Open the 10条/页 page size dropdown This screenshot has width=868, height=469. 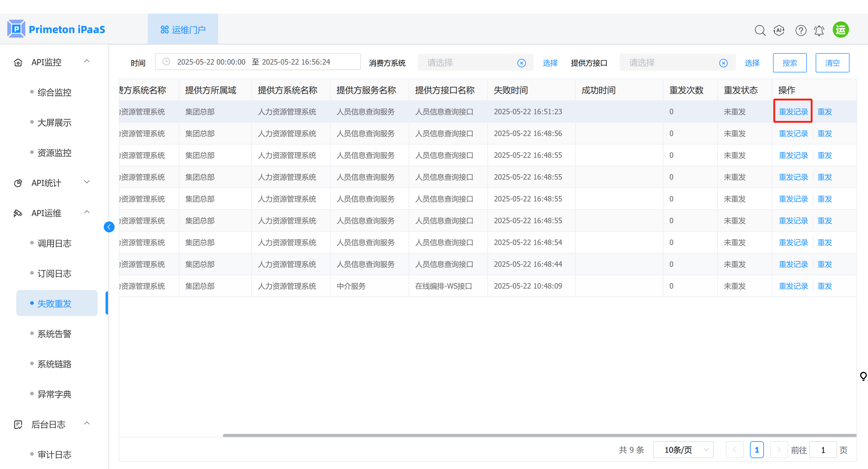point(683,450)
